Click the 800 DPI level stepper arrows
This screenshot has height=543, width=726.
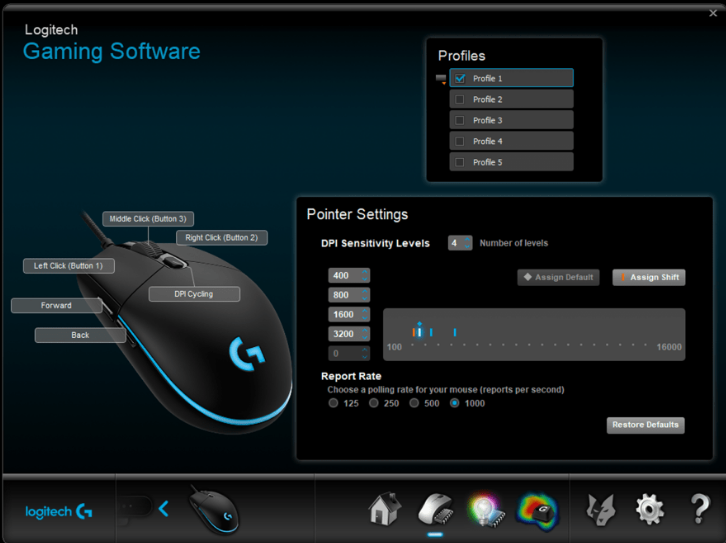coord(365,295)
